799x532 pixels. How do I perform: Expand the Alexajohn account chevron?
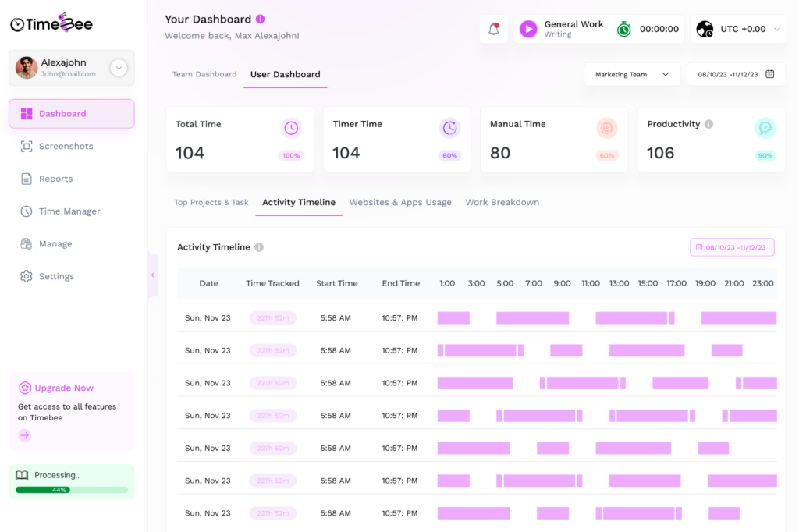[119, 67]
